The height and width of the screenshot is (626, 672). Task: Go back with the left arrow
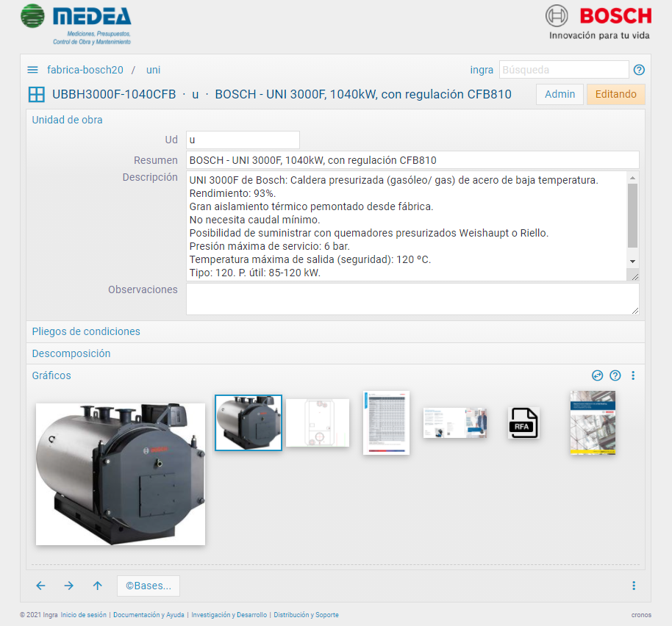click(40, 586)
